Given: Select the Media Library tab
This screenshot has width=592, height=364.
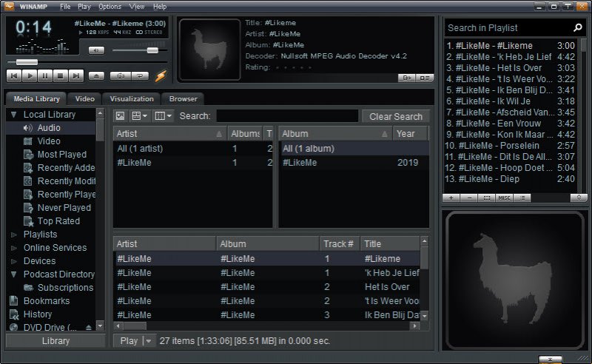Looking at the screenshot, I should click(x=36, y=98).
